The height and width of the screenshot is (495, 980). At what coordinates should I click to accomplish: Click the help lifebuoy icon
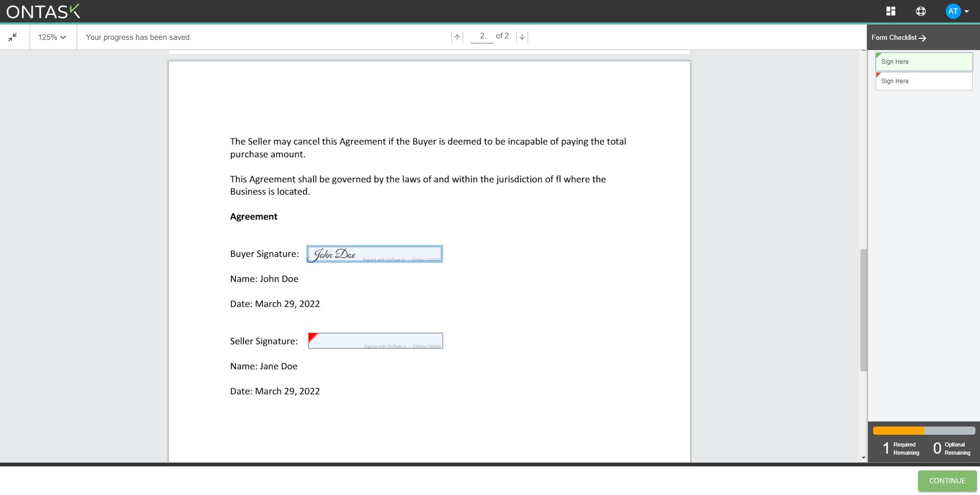(921, 11)
